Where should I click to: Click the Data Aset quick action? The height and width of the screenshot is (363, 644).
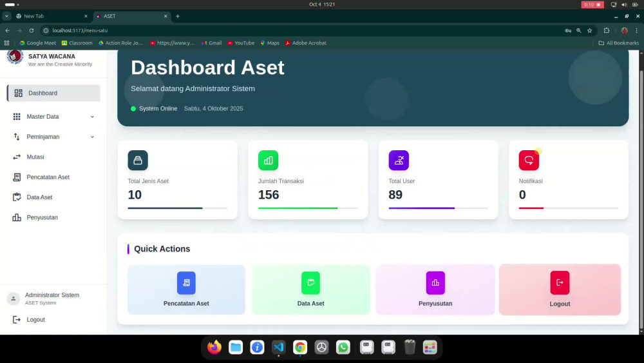click(x=311, y=290)
